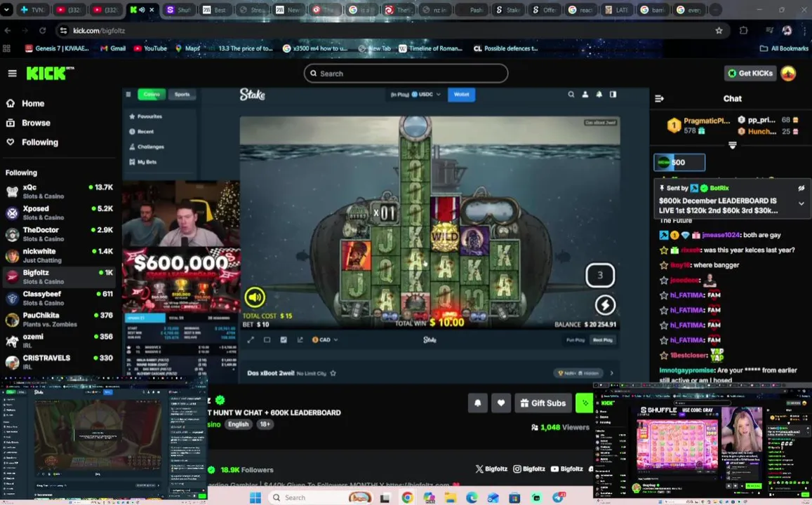Click the KICK logo
812x505 pixels.
46,74
